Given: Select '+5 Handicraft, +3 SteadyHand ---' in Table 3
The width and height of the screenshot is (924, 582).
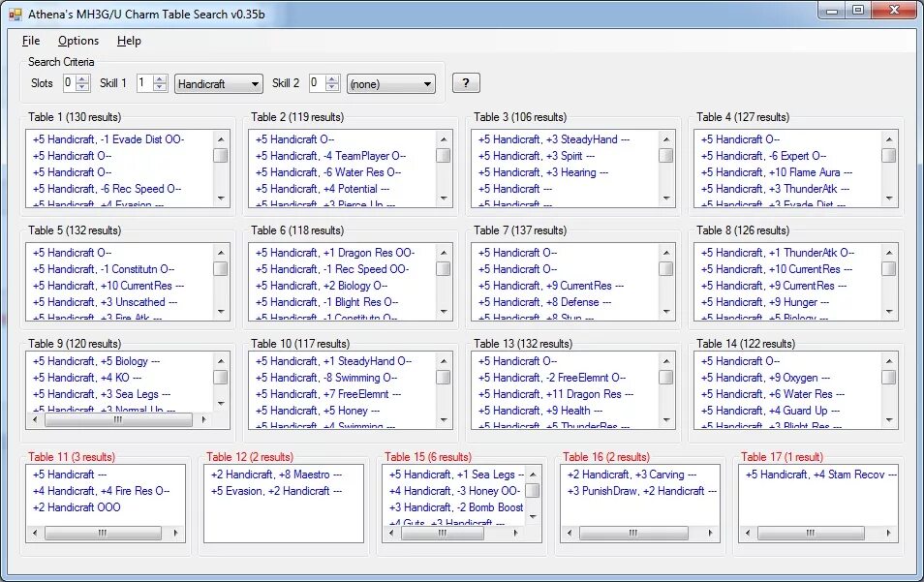Looking at the screenshot, I should [x=553, y=139].
